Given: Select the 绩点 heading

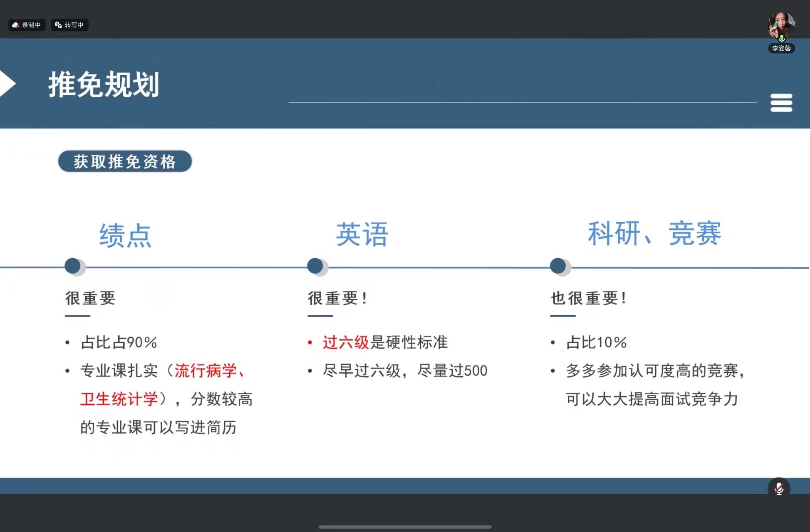Looking at the screenshot, I should click(x=125, y=235).
